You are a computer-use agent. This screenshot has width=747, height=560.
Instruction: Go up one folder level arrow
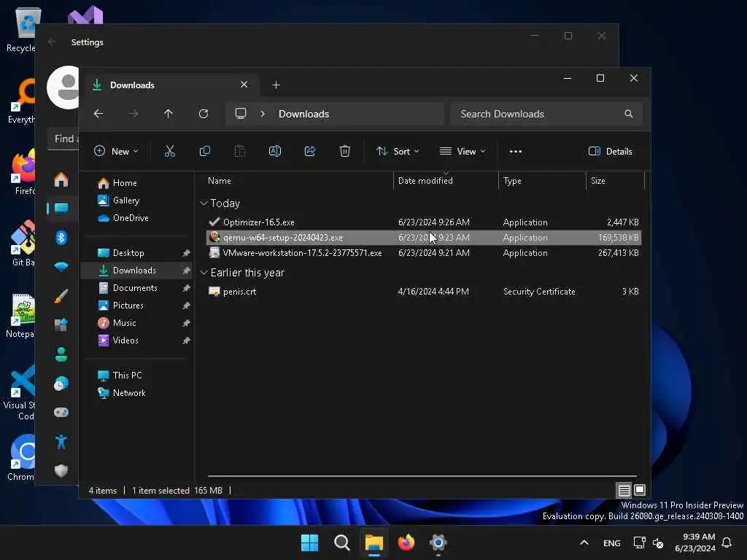pyautogui.click(x=169, y=114)
